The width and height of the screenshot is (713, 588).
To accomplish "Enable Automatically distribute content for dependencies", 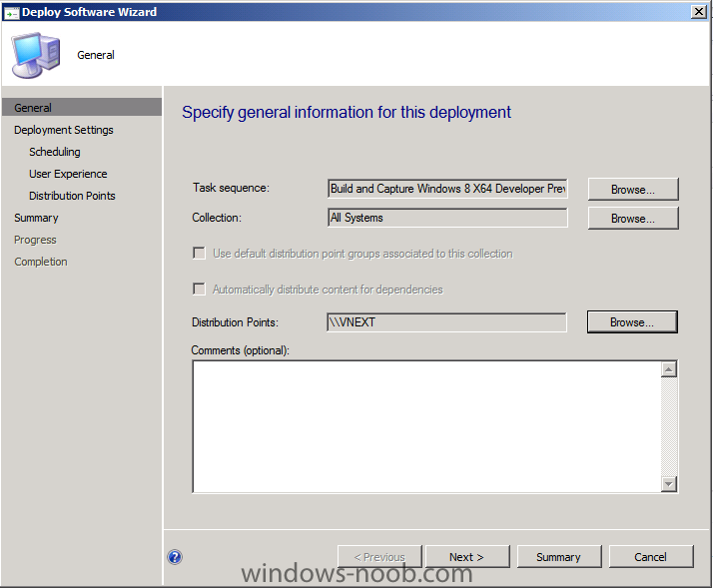I will pyautogui.click(x=199, y=289).
